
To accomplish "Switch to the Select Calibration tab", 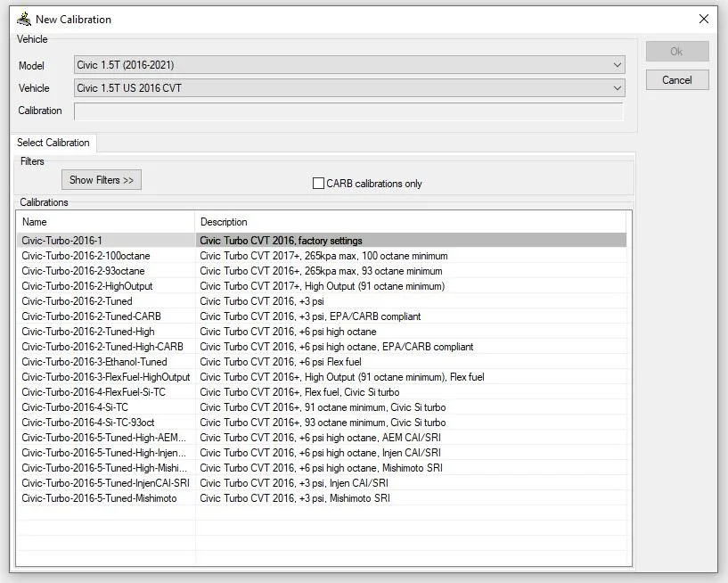I will 53,143.
